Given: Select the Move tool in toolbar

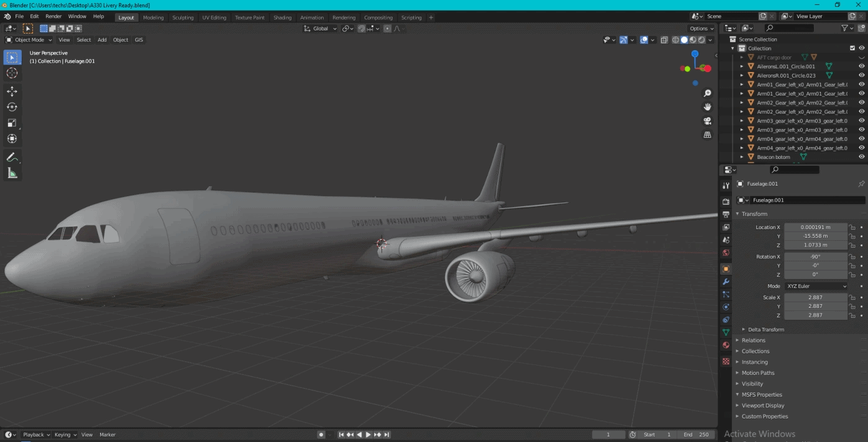Looking at the screenshot, I should pos(12,91).
